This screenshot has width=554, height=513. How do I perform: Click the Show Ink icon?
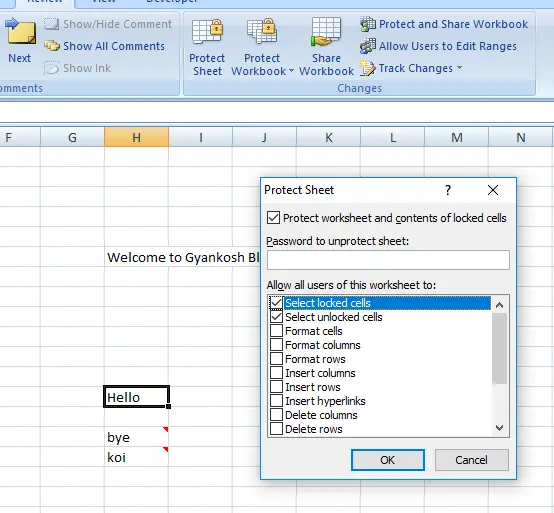(52, 68)
